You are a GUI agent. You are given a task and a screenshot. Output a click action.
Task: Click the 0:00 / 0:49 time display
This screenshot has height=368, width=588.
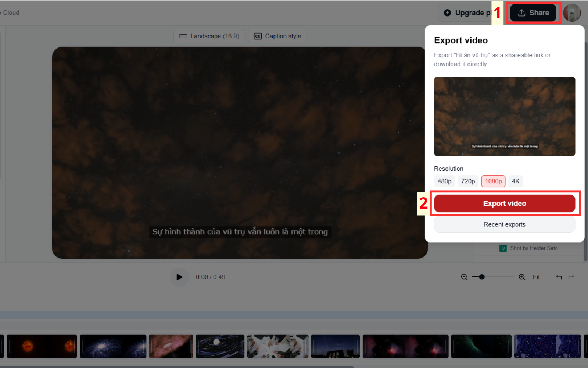(x=210, y=277)
